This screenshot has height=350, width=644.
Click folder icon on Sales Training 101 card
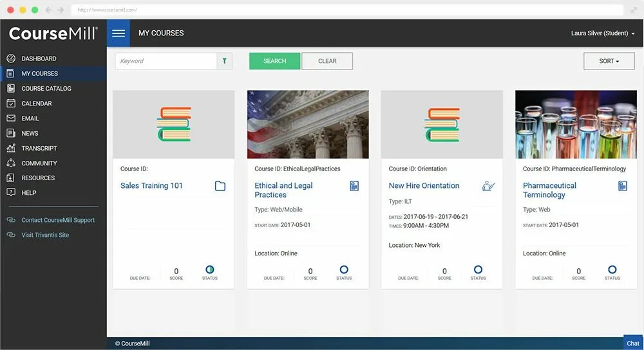point(220,186)
